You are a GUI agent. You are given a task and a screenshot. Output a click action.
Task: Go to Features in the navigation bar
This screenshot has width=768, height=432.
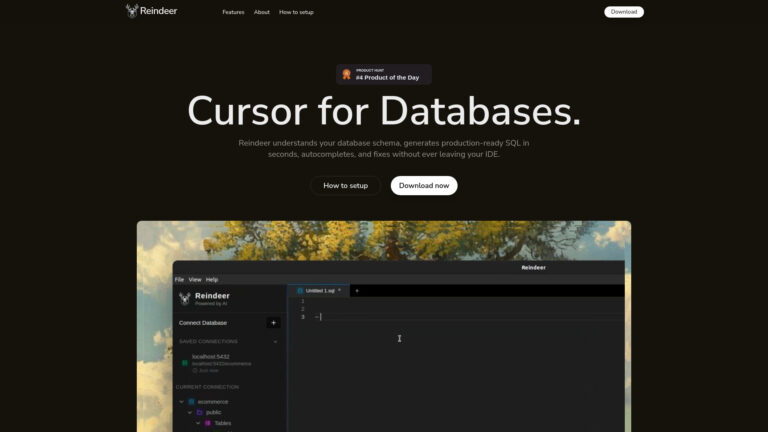pyautogui.click(x=233, y=12)
